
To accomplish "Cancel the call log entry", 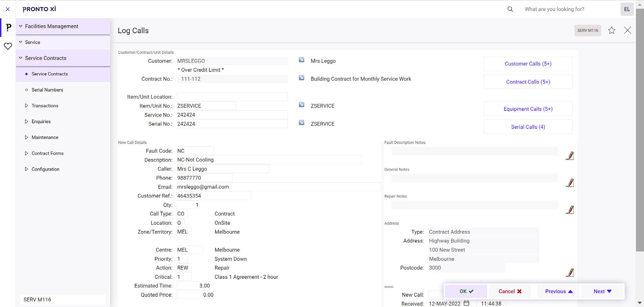I will tap(510, 291).
